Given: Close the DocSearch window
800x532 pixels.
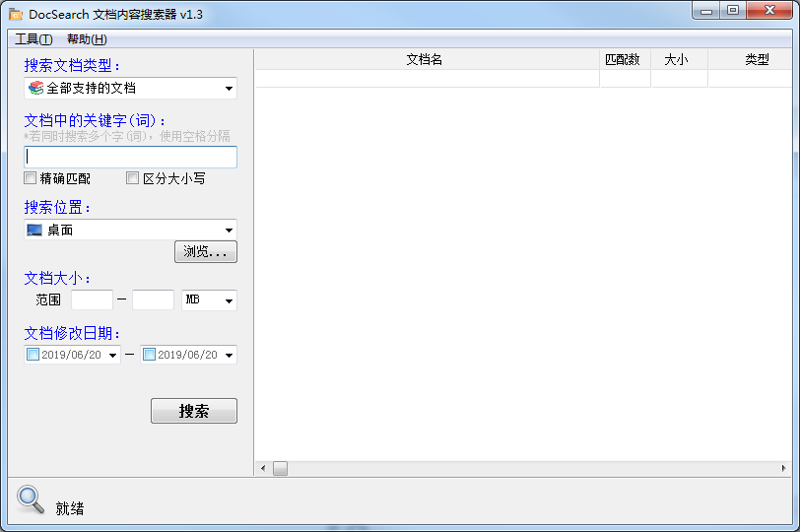Looking at the screenshot, I should pos(769,11).
